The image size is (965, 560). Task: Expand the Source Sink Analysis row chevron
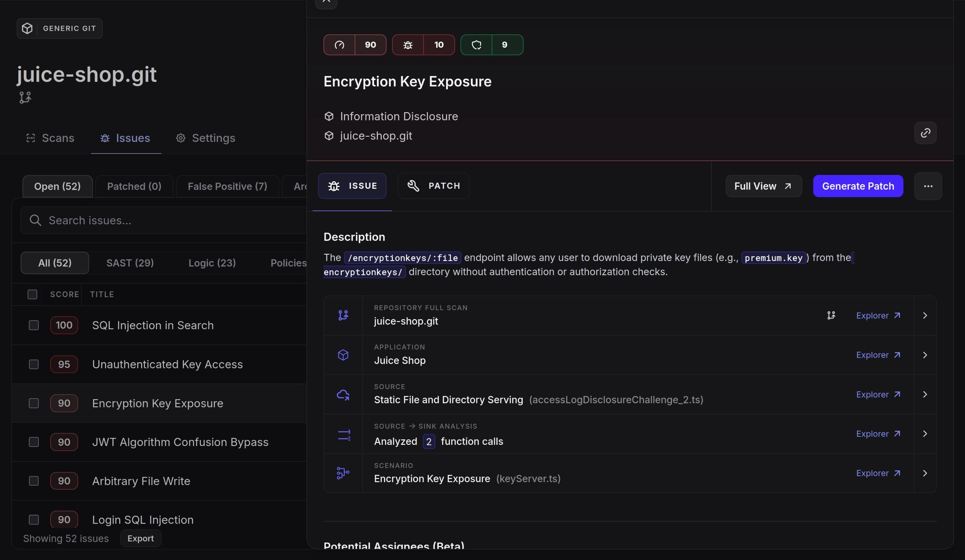(925, 434)
